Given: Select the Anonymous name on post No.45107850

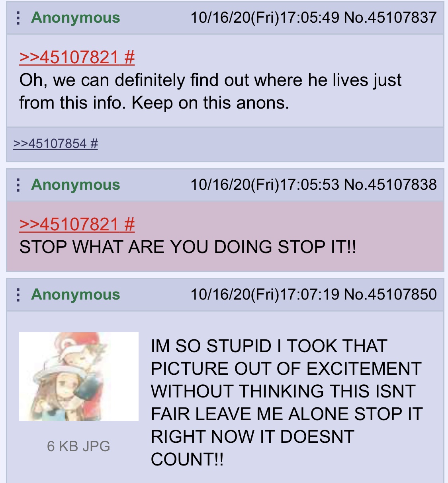Looking at the screenshot, I should click(x=76, y=295).
